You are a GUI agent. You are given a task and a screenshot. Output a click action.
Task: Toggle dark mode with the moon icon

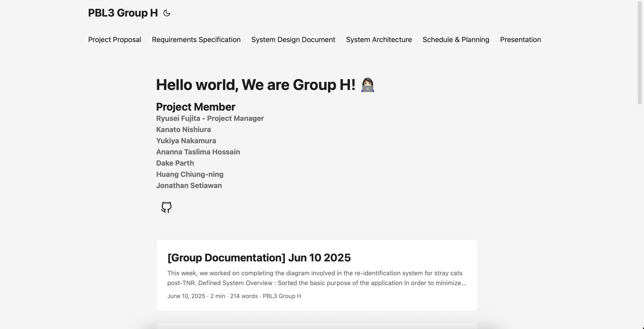click(167, 13)
